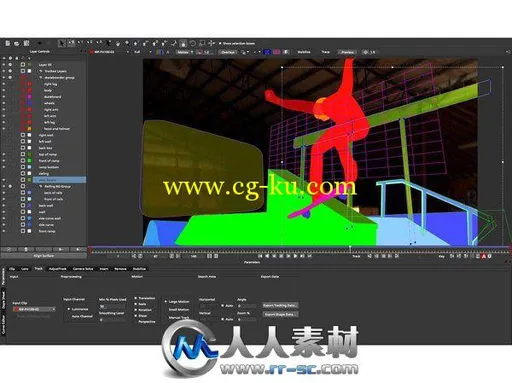Select the Manual Track option

[179, 318]
